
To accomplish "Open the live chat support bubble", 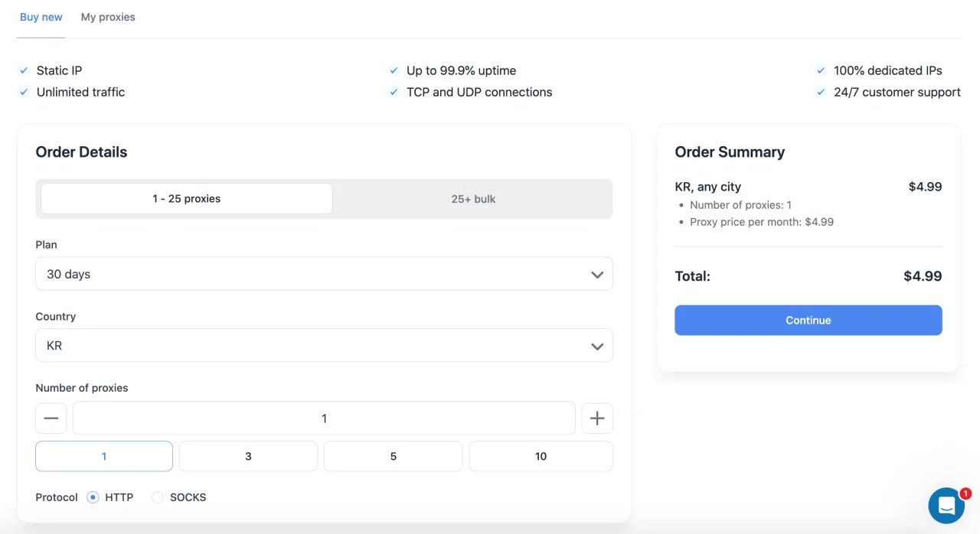I will point(946,506).
